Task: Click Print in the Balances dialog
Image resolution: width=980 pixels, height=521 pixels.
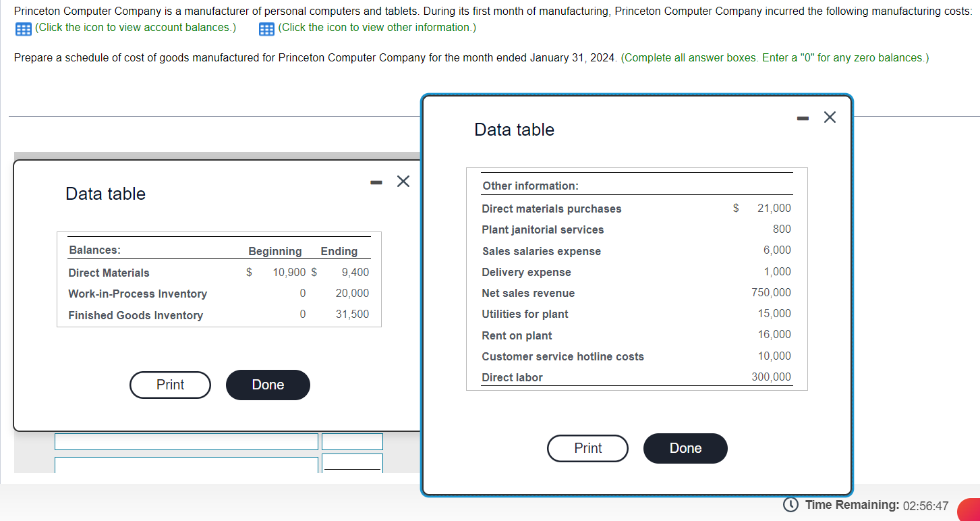Action: click(170, 385)
